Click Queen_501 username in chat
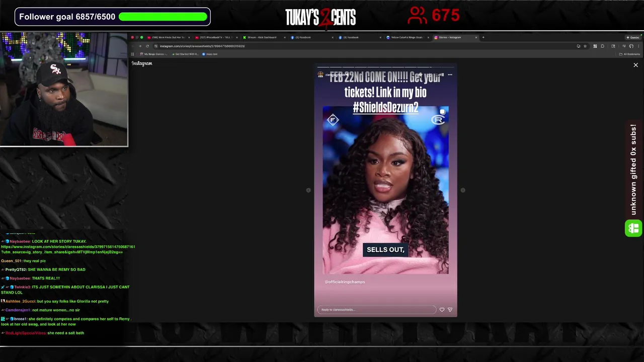 11,261
